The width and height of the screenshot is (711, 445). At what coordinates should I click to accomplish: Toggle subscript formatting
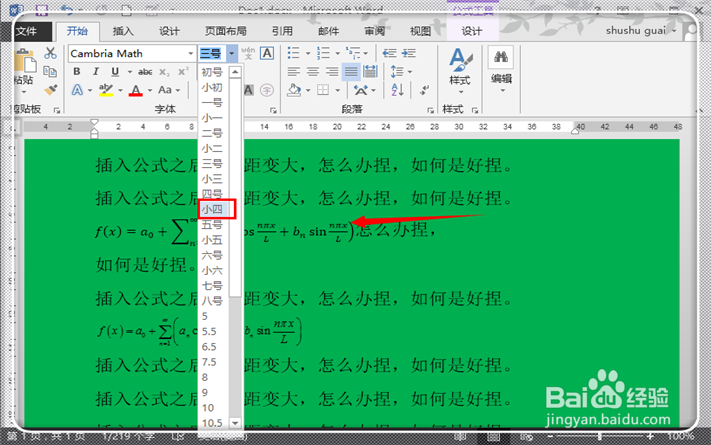[164, 72]
